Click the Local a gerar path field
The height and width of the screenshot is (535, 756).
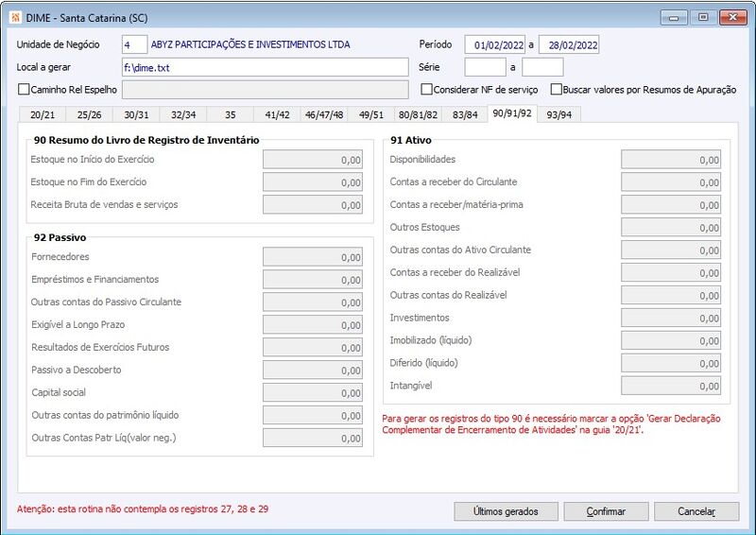[x=266, y=67]
